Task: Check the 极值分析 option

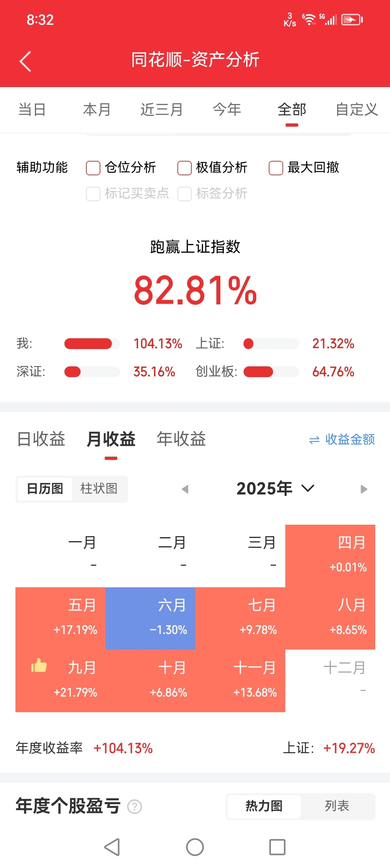Action: coord(185,168)
